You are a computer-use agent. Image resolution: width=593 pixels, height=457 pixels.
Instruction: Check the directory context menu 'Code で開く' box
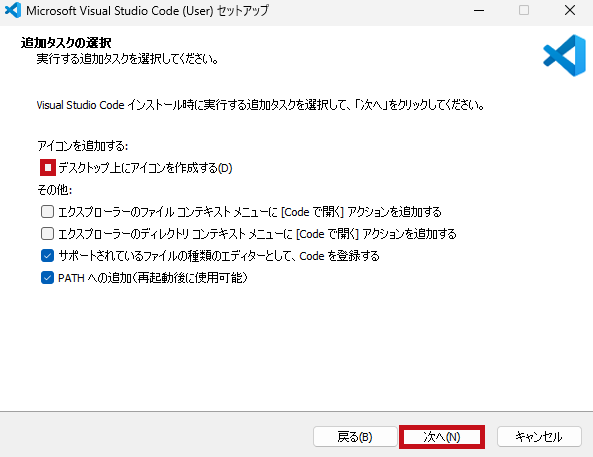coord(47,234)
